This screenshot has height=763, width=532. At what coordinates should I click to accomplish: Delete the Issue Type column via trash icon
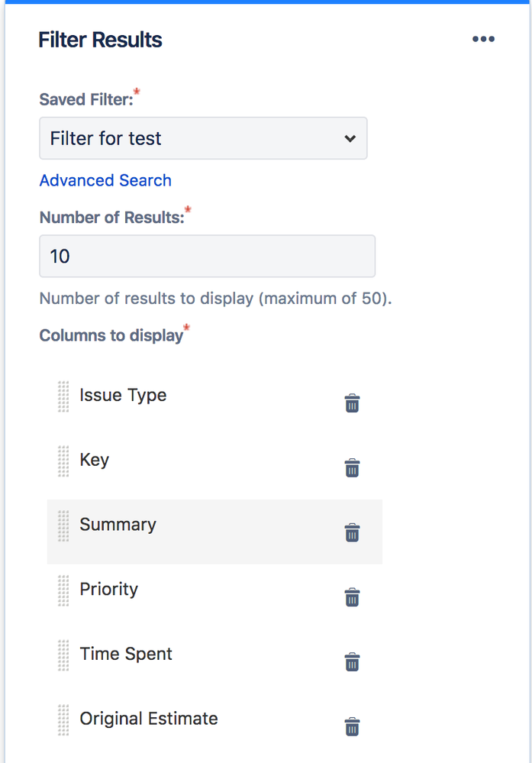pos(352,403)
